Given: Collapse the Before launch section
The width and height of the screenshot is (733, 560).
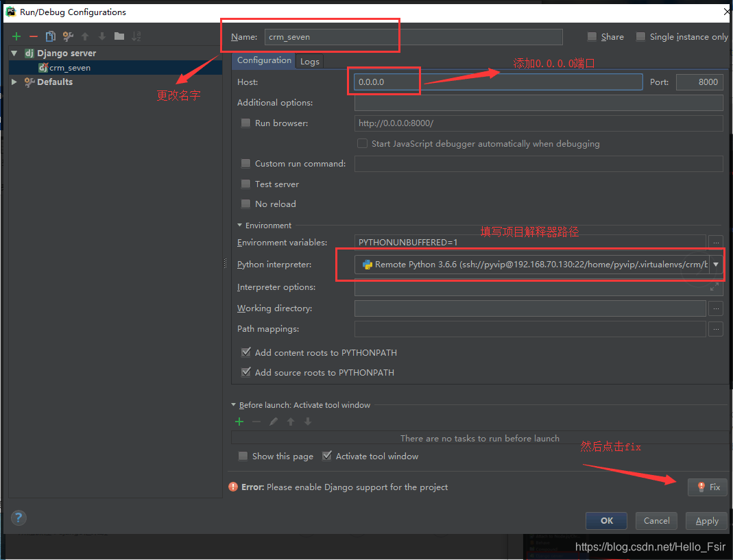Looking at the screenshot, I should [233, 405].
